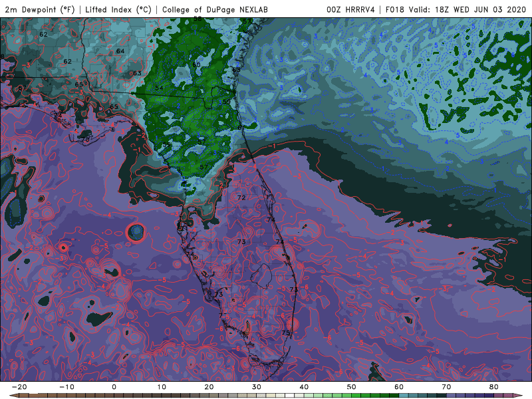Click the dewpoint value 61 on the Atlantic coast
The image size is (532, 399).
pos(241,128)
